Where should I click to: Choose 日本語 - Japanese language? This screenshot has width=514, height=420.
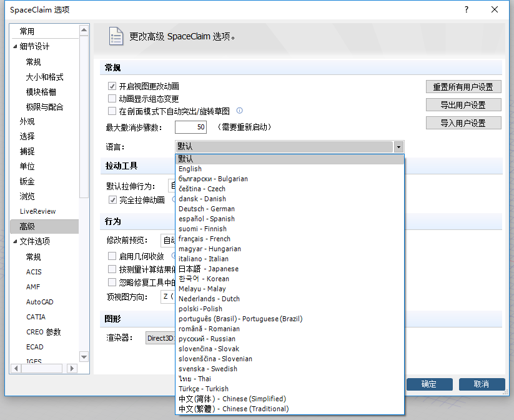tap(290, 269)
